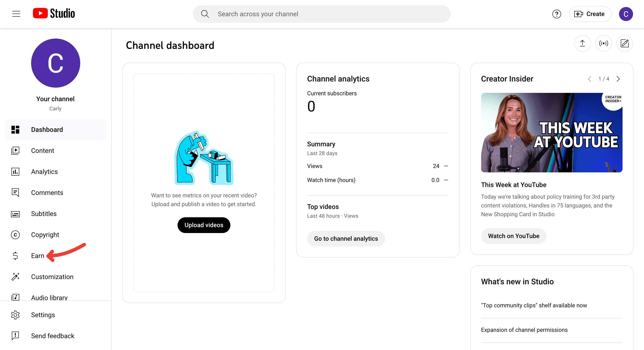Viewport: 644px width, 350px height.
Task: Go to previous Creator Insider card
Action: click(x=589, y=79)
